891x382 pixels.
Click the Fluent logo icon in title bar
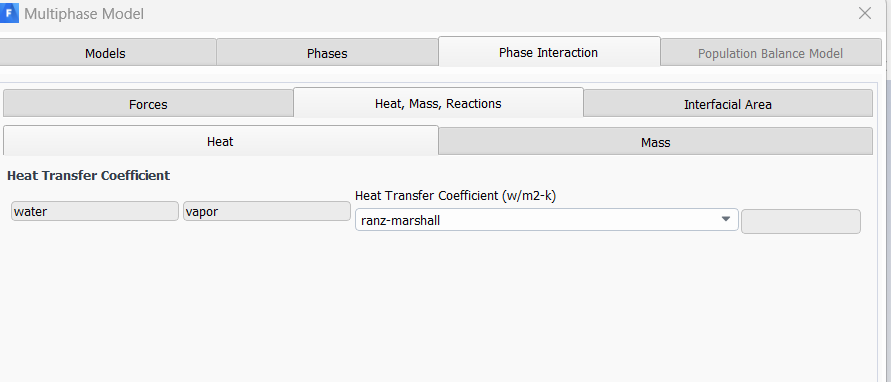tap(9, 13)
